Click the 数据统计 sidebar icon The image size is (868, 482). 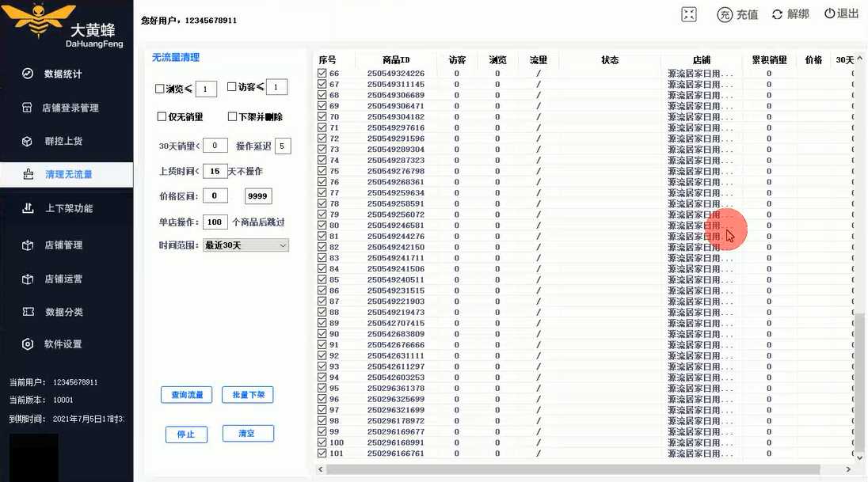[x=28, y=74]
